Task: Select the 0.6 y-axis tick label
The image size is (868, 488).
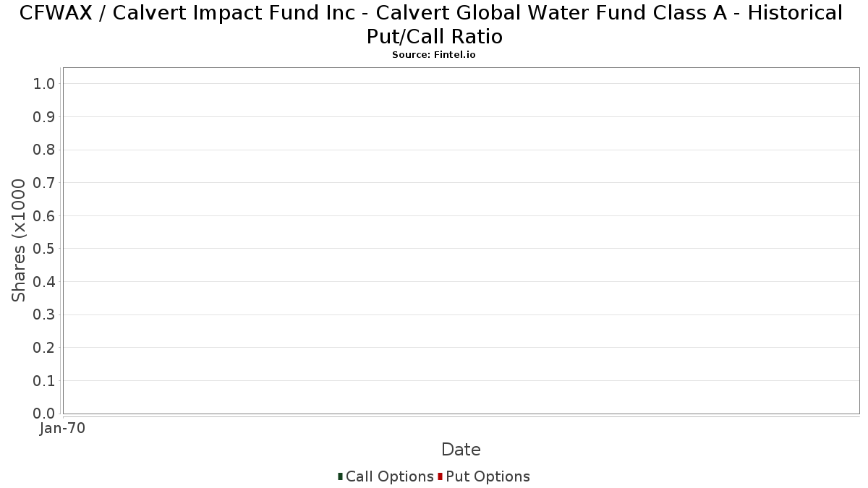Action: click(x=44, y=216)
